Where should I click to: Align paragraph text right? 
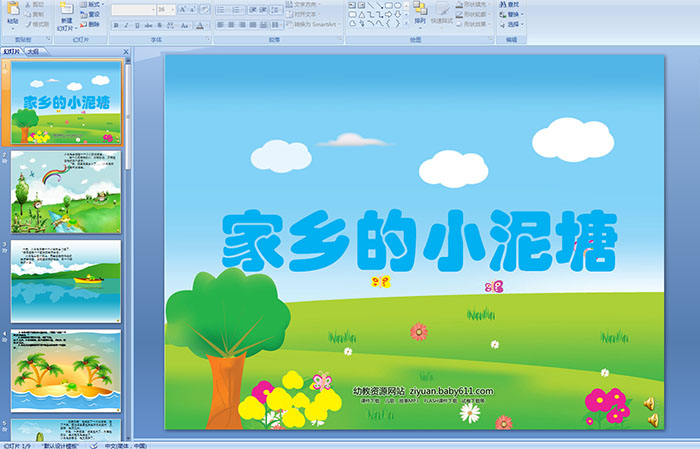(242, 25)
